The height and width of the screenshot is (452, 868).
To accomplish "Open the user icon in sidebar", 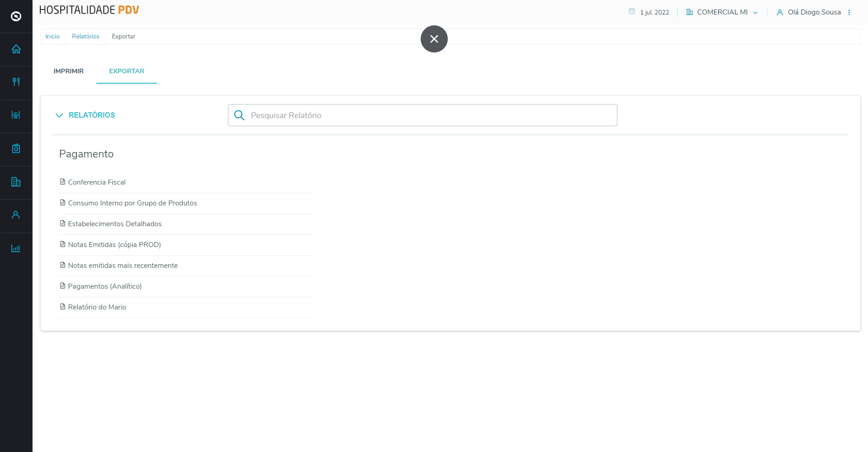I will (x=16, y=215).
